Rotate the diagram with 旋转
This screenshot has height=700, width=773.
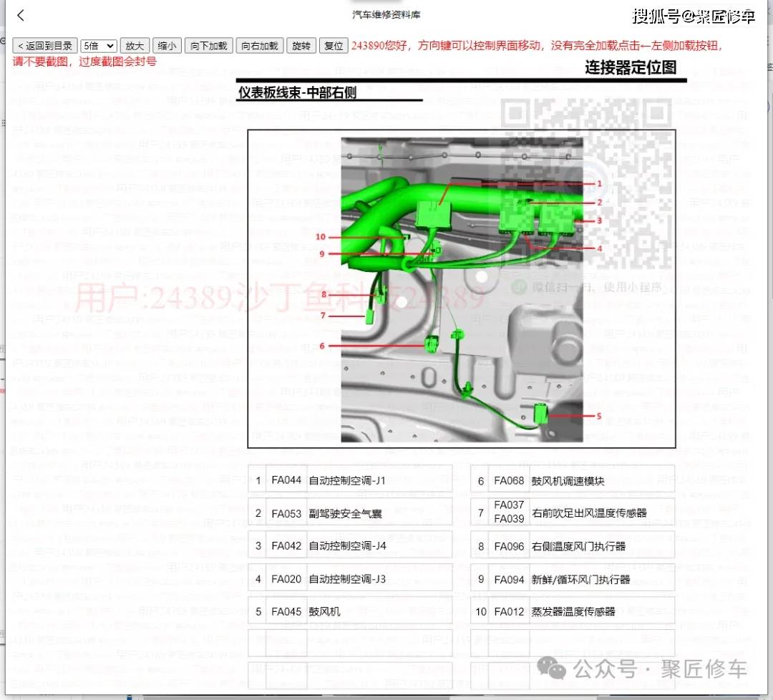(301, 46)
